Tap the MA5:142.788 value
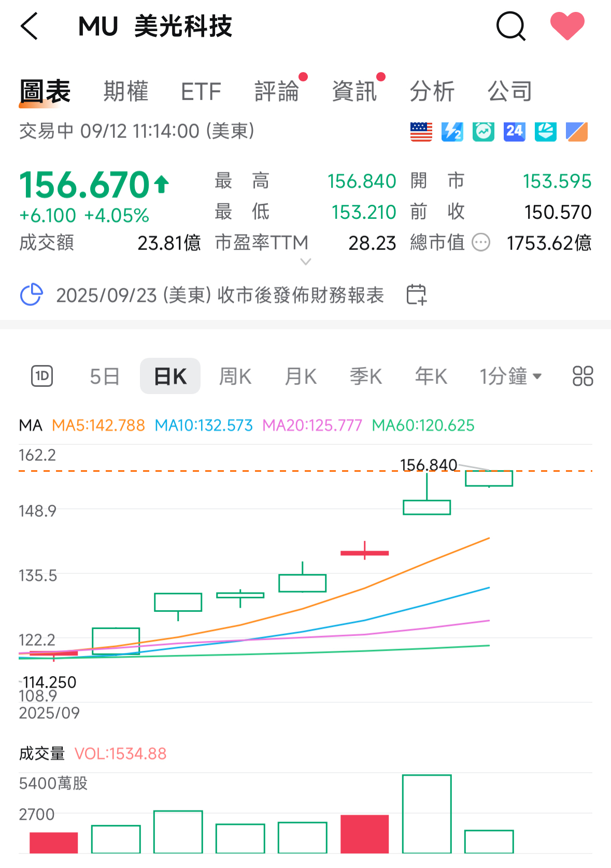This screenshot has height=868, width=611. click(98, 425)
